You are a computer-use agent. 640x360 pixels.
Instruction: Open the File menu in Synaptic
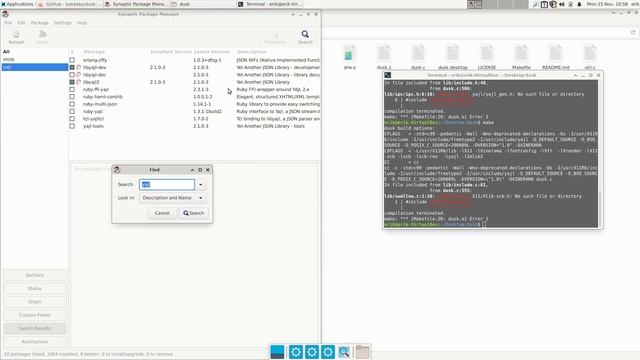click(x=8, y=23)
